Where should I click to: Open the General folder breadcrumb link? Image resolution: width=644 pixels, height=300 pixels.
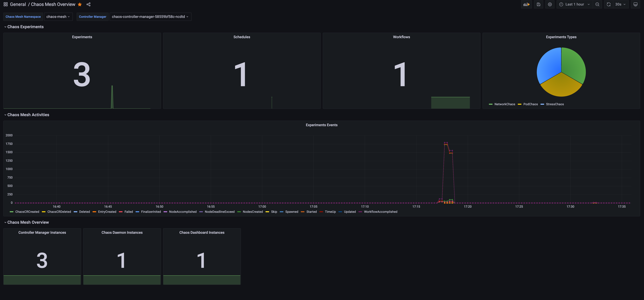18,4
